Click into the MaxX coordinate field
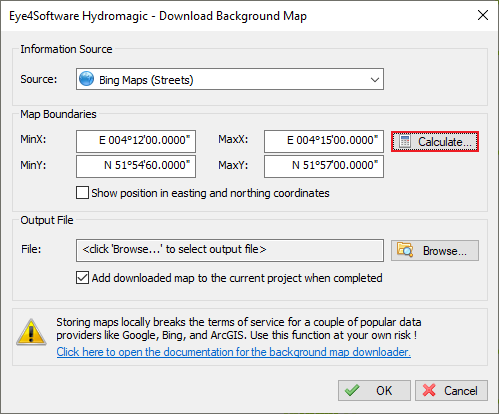 pyautogui.click(x=324, y=141)
